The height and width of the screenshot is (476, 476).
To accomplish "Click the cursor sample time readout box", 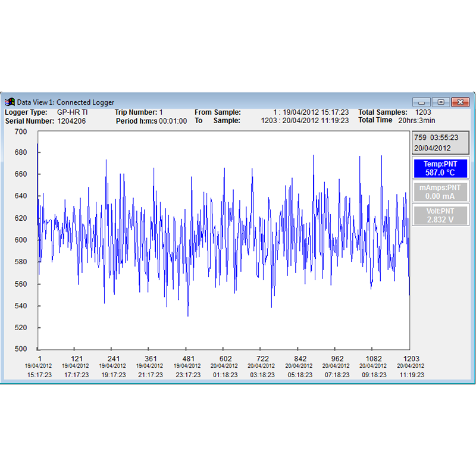I will 440,143.
